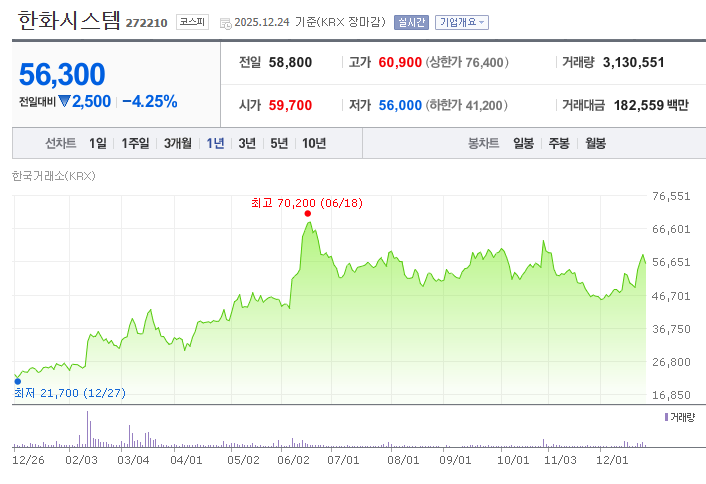The width and height of the screenshot is (706, 484).
Task: Switch to the 주봉 candlestick chart
Action: point(559,143)
